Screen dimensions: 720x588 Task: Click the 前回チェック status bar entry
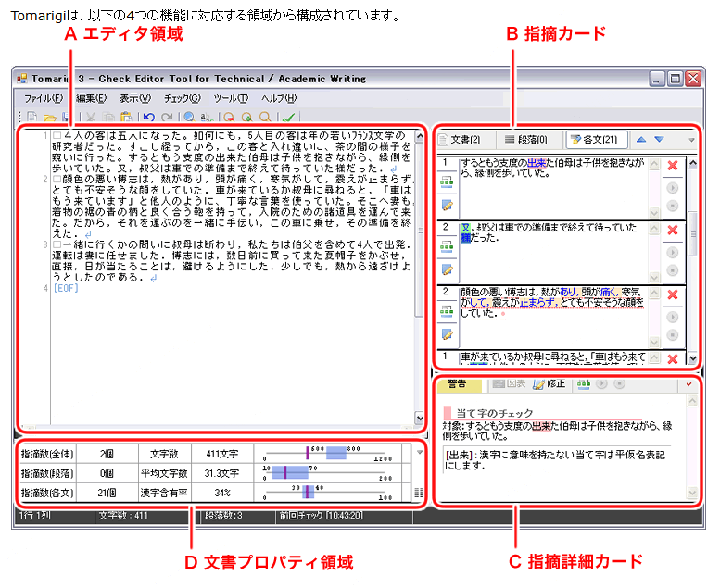[x=322, y=516]
